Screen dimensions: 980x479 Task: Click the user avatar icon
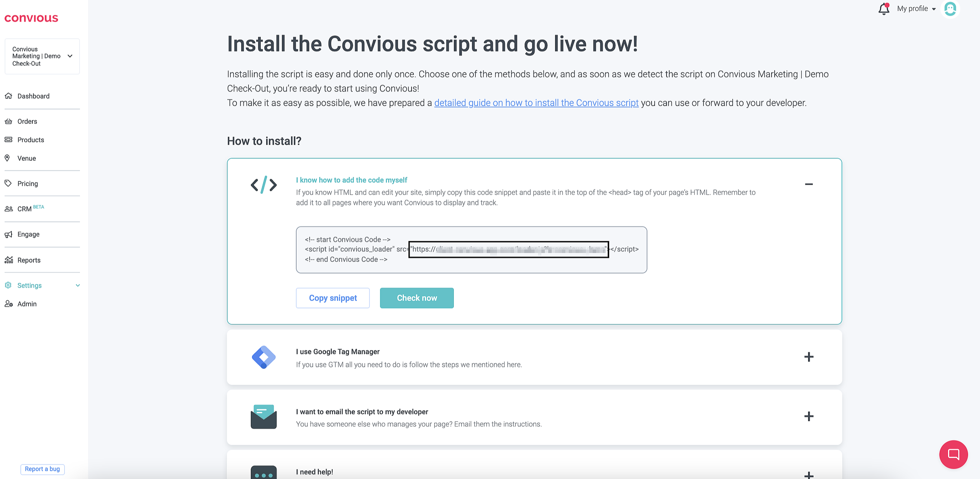tap(950, 9)
